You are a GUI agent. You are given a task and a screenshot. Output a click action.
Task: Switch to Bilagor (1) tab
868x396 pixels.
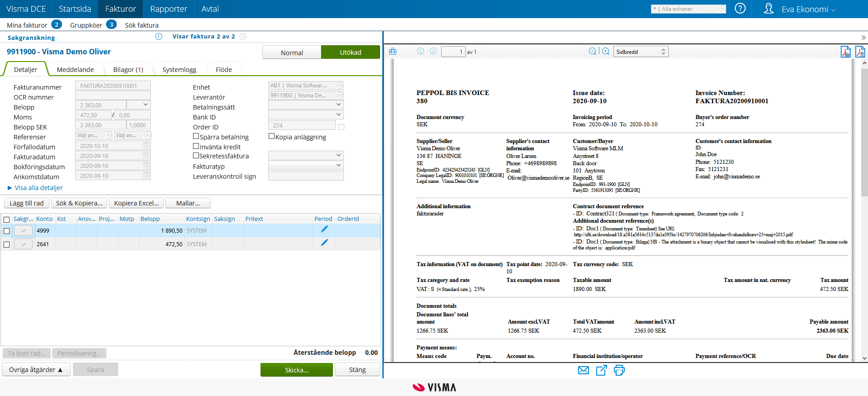[128, 70]
